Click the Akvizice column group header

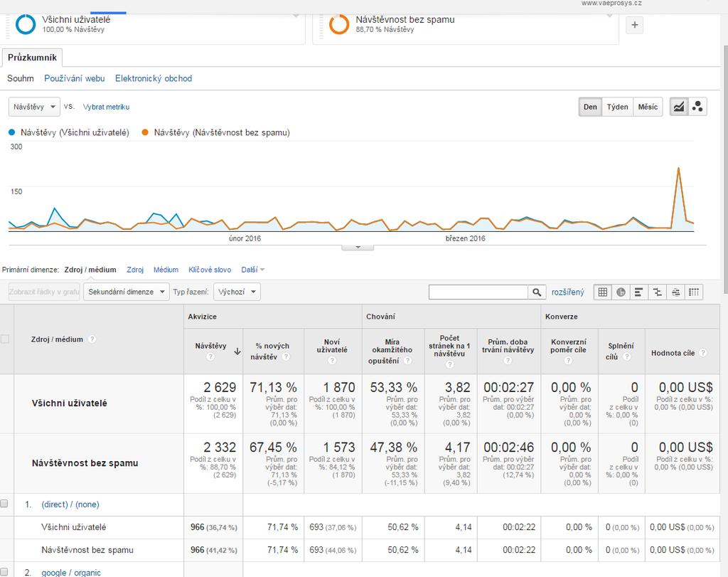202,317
